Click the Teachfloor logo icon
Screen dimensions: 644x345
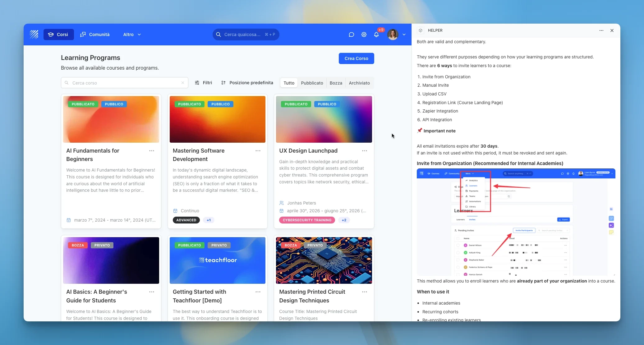(34, 34)
